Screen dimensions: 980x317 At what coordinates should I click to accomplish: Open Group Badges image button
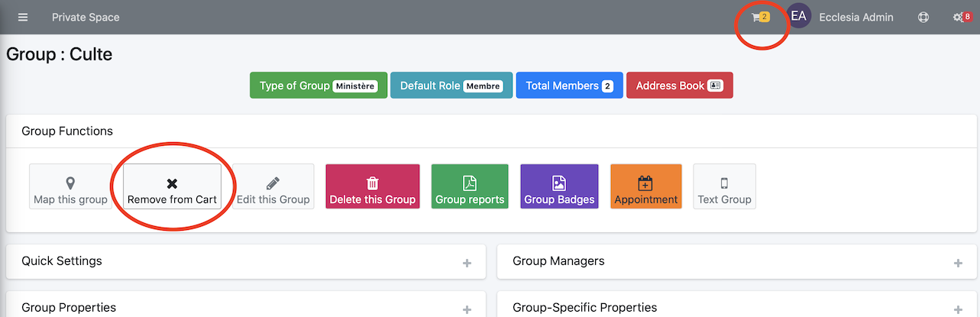[x=559, y=186]
